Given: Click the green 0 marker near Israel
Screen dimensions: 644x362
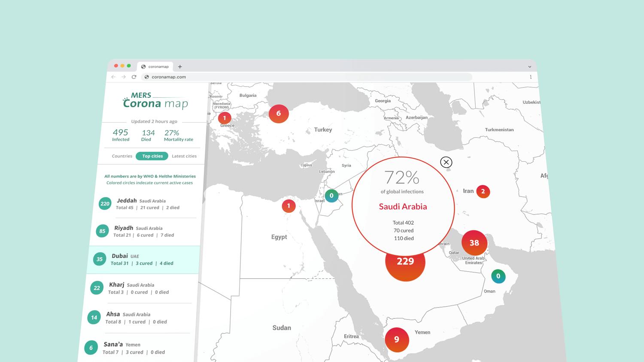Looking at the screenshot, I should [331, 196].
